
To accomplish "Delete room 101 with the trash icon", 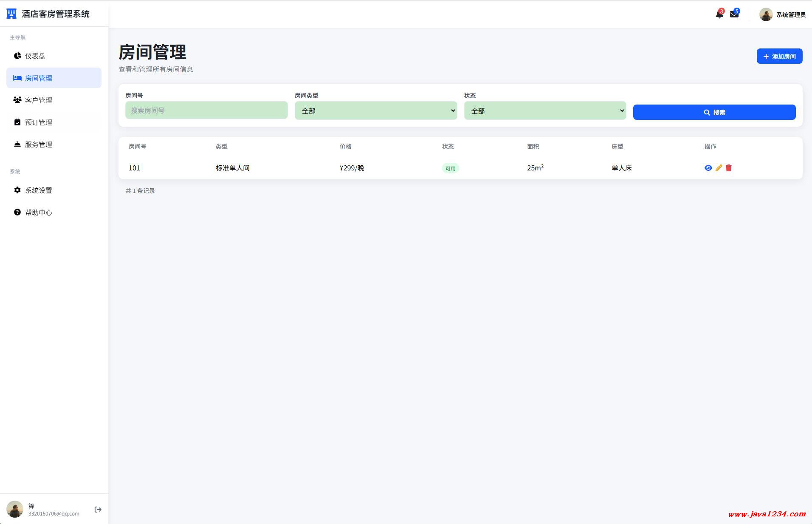I will coord(729,168).
